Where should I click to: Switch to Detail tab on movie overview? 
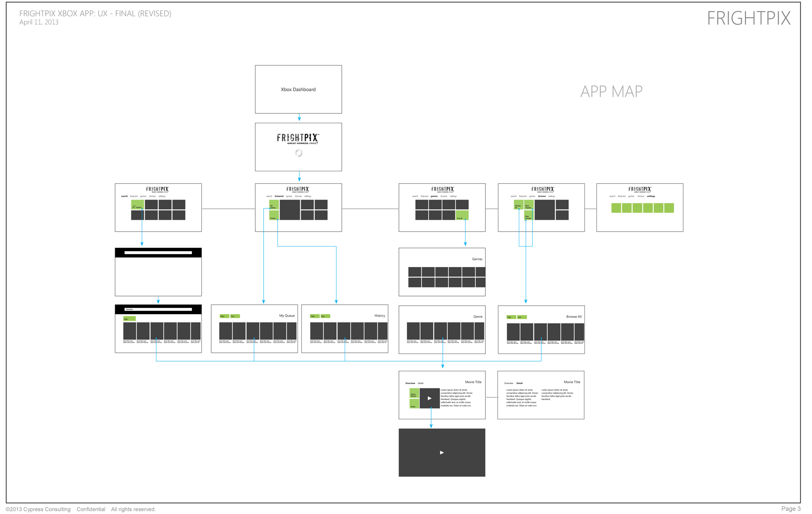pyautogui.click(x=420, y=383)
